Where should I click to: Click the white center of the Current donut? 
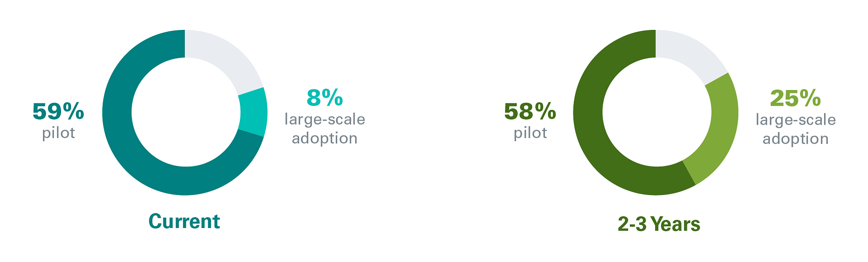click(x=185, y=112)
